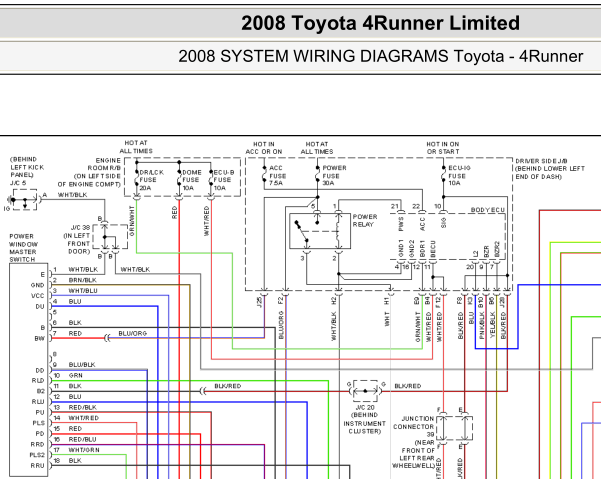This screenshot has width=601, height=479.
Task: Click the "GND" terminal on master switch
Action: tap(38, 285)
